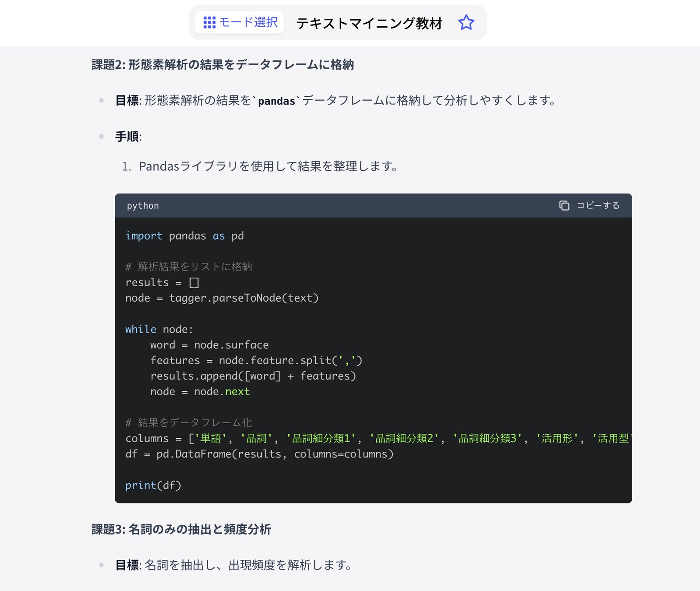
Task: Click the 'results = []' code line
Action: coord(162,283)
